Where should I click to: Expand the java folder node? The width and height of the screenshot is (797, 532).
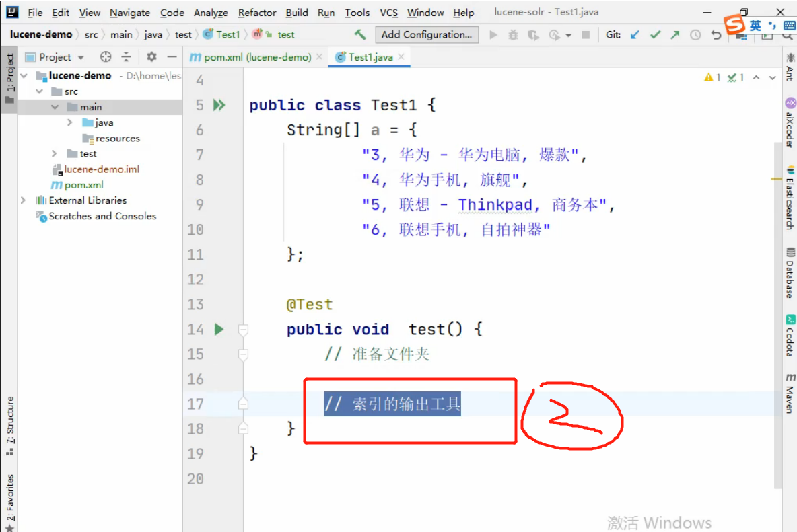[x=69, y=122]
